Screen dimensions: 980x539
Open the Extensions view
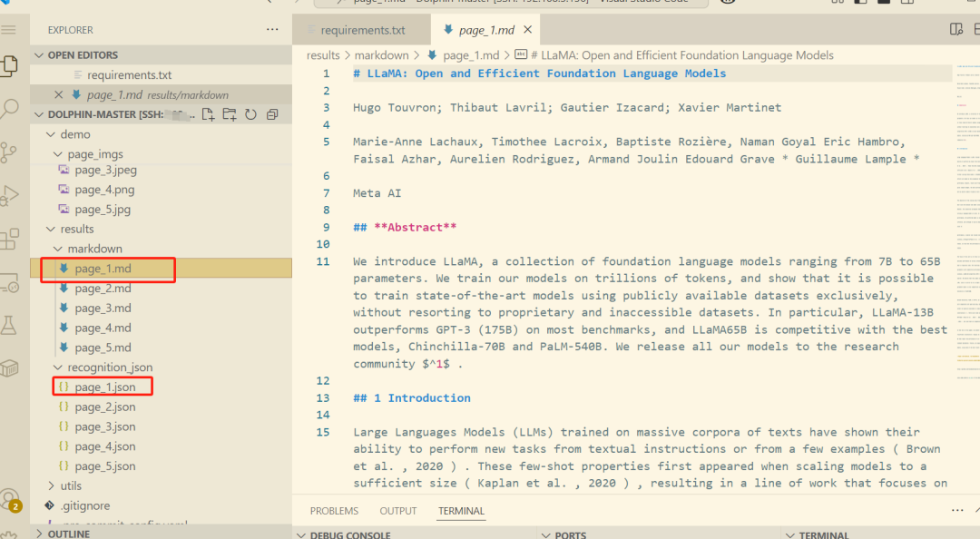tap(9, 239)
